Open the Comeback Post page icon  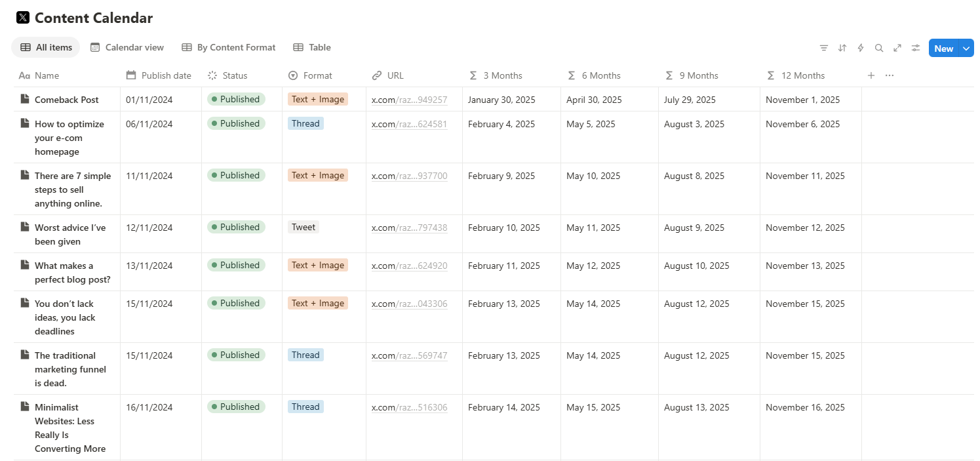(25, 99)
